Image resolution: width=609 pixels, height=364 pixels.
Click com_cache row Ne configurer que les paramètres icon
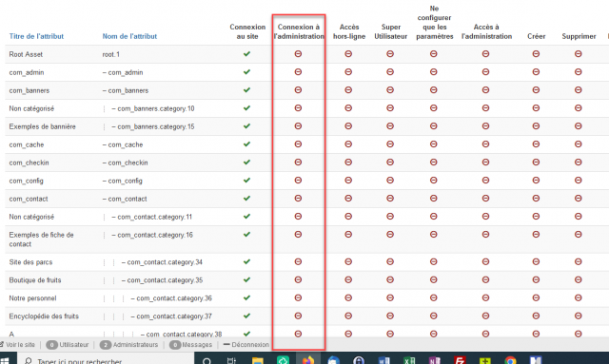(434, 144)
